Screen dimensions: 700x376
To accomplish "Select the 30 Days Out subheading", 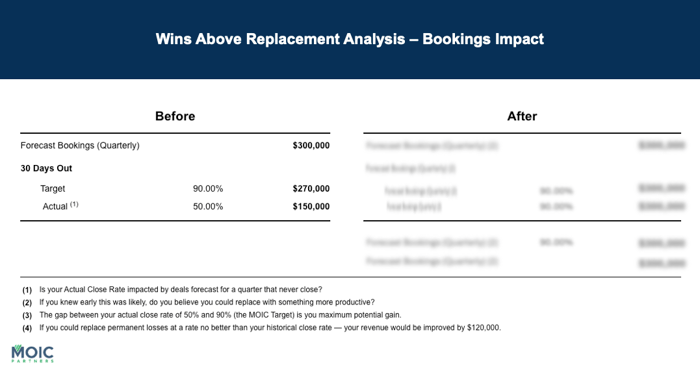I will pyautogui.click(x=46, y=168).
